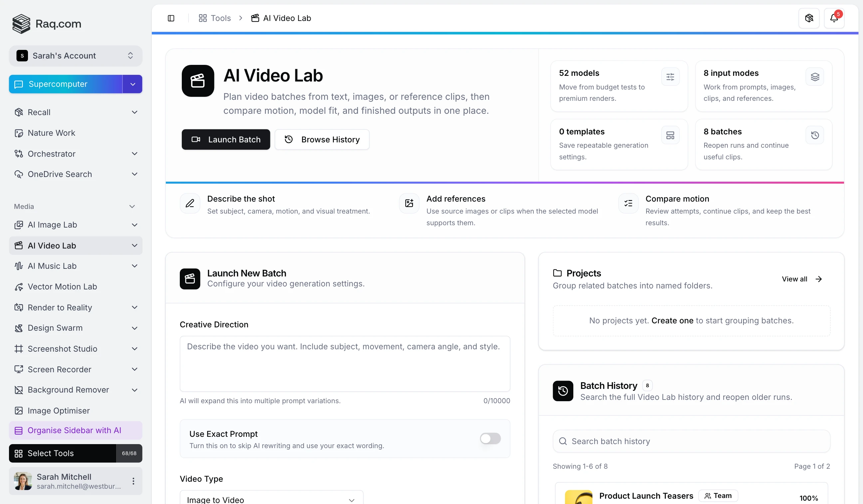
Task: Expand the AI Video Lab chevron
Action: tap(135, 246)
